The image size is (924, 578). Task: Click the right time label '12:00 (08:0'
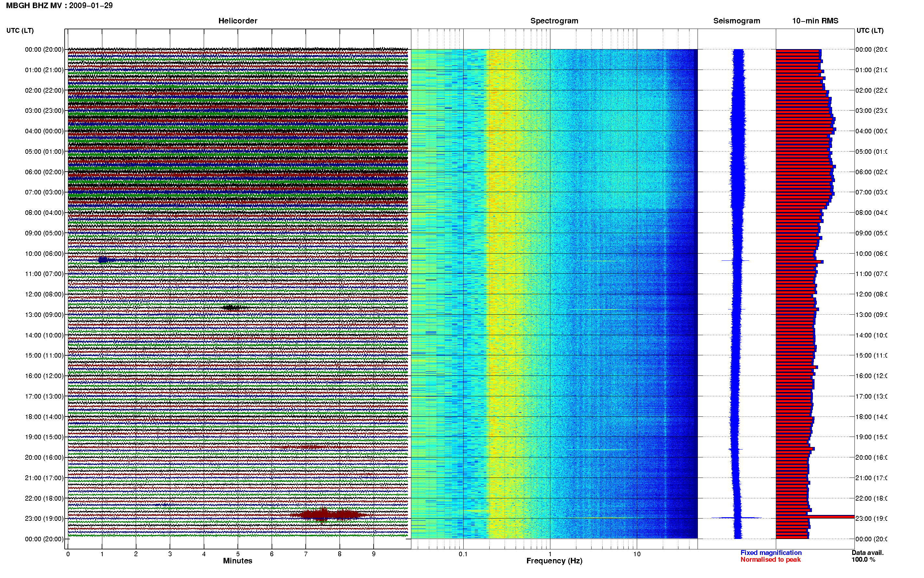pyautogui.click(x=871, y=294)
